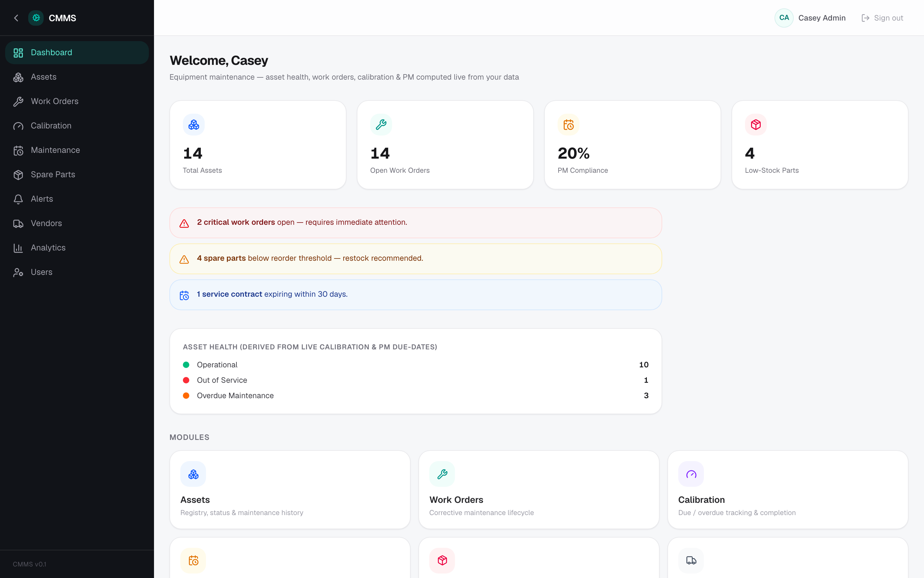Click the Open Work Orders card wrench icon

pyautogui.click(x=381, y=125)
